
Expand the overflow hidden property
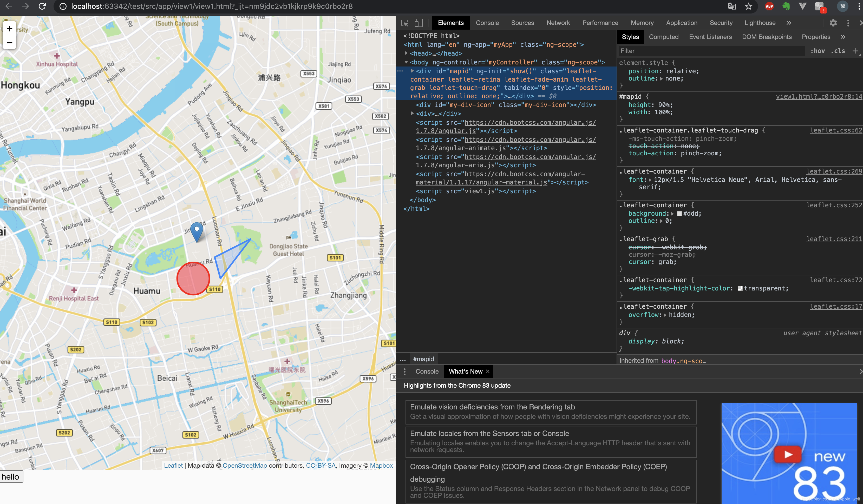click(665, 315)
